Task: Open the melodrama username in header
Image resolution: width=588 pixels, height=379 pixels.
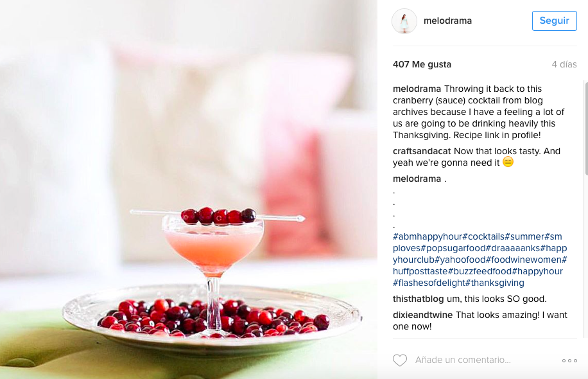Action: (x=447, y=21)
